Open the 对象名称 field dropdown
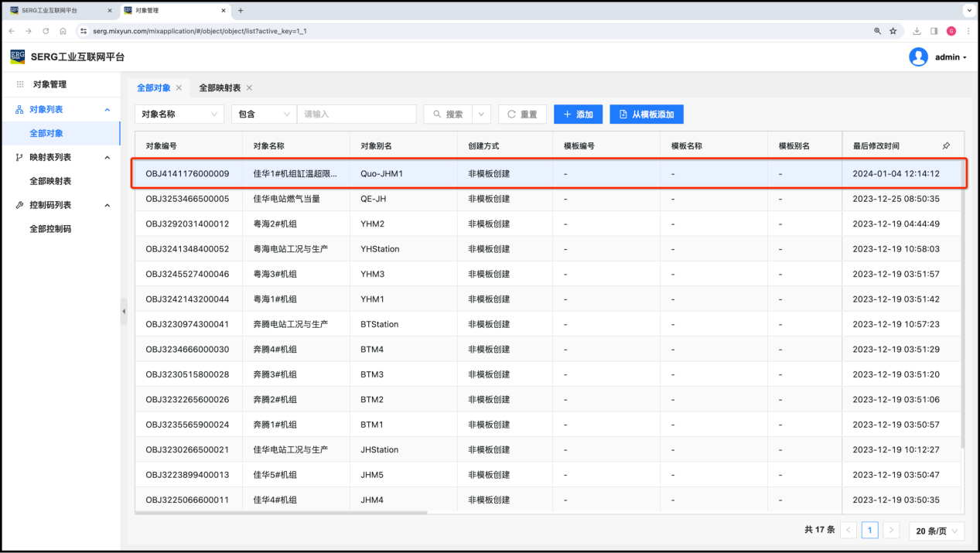The width and height of the screenshot is (980, 553). [x=179, y=114]
